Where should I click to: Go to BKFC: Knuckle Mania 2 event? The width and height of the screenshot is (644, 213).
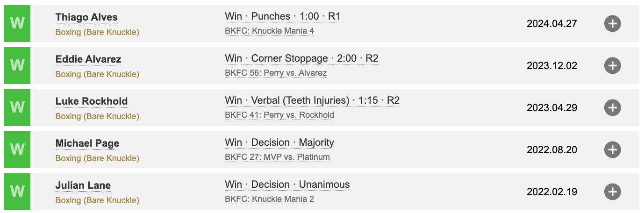point(269,199)
